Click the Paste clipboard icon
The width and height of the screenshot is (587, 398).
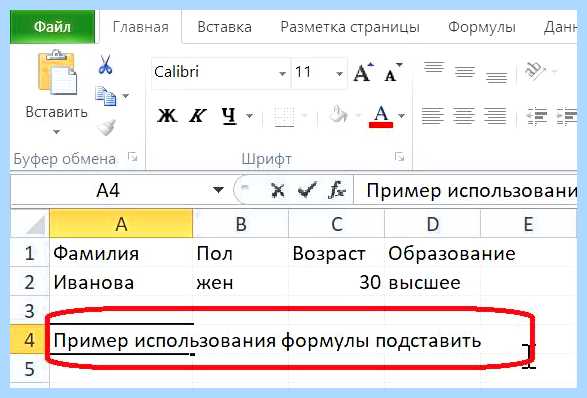pyautogui.click(x=57, y=72)
